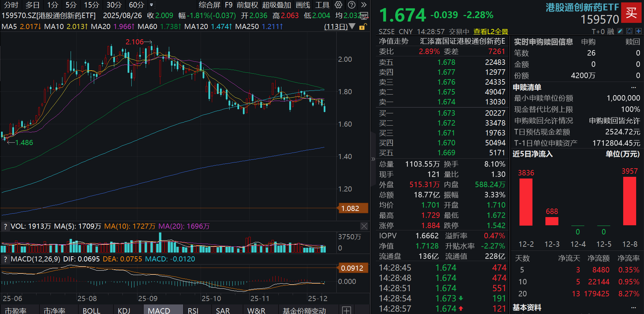Close the VOL indicator sub-panel
The width and height of the screenshot is (644, 314).
(364, 226)
